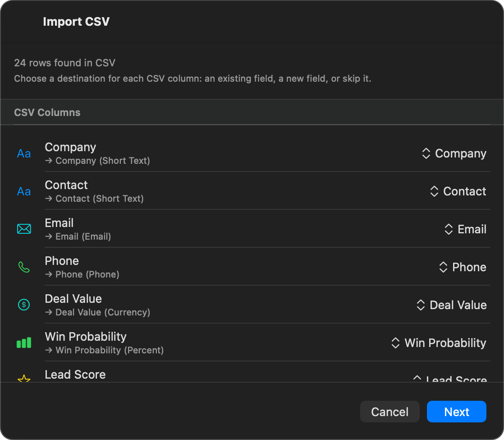
Task: Click the dollar sign icon for Deal Value
Action: [24, 305]
